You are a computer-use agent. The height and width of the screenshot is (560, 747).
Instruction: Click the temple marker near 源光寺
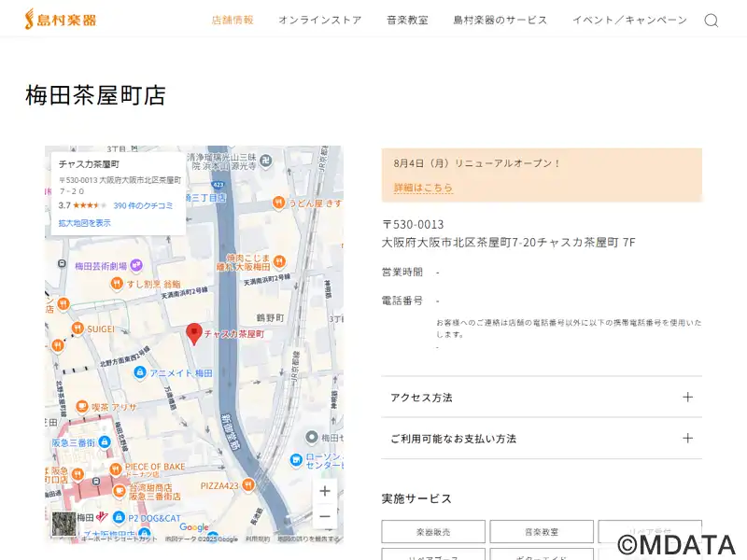pos(266,161)
